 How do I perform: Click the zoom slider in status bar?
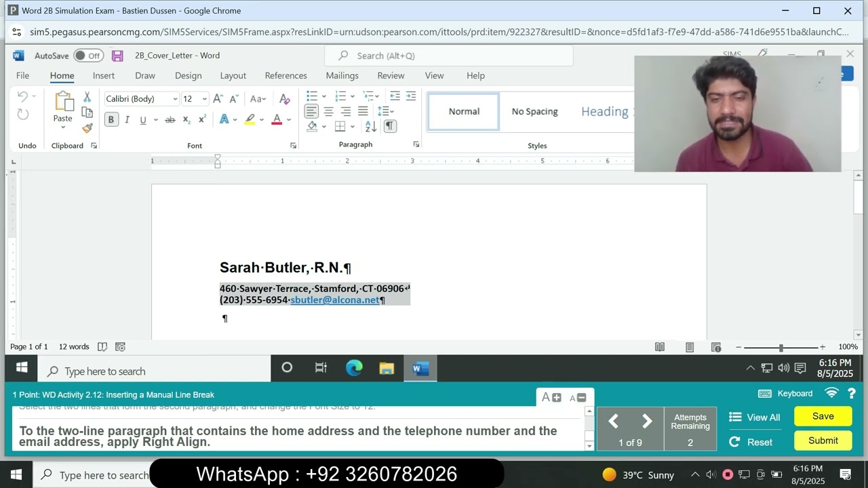(x=781, y=347)
